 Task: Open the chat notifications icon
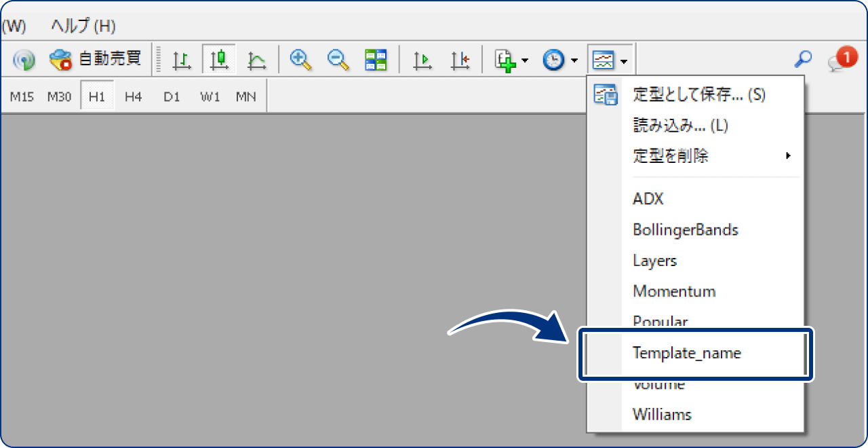[841, 60]
